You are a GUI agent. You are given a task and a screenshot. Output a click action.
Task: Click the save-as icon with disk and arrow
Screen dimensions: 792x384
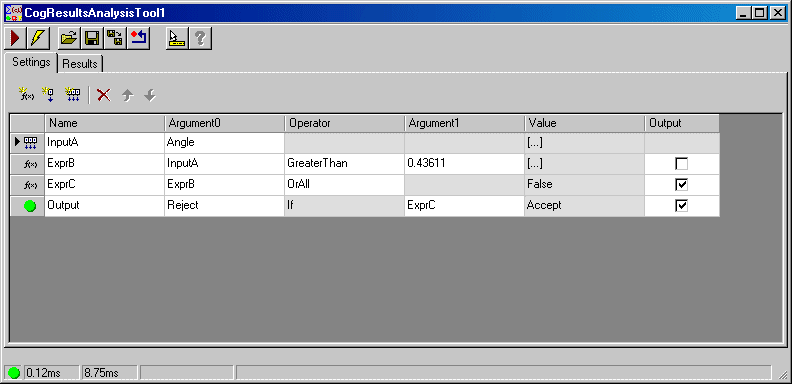tap(115, 38)
